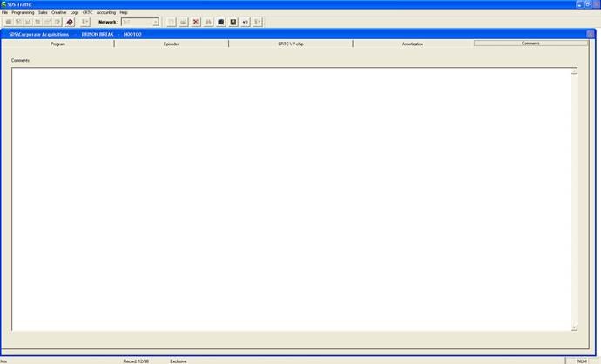Click the red book icon in toolbar

point(70,22)
